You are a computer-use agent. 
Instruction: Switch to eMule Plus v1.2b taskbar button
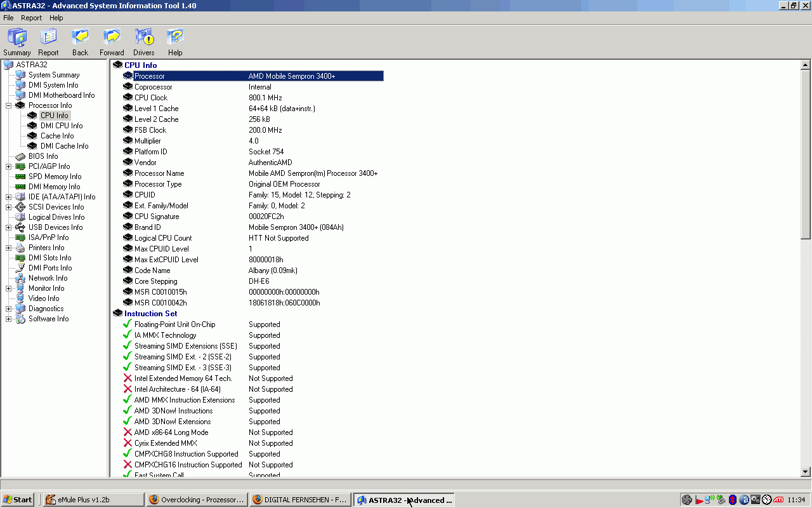point(93,500)
